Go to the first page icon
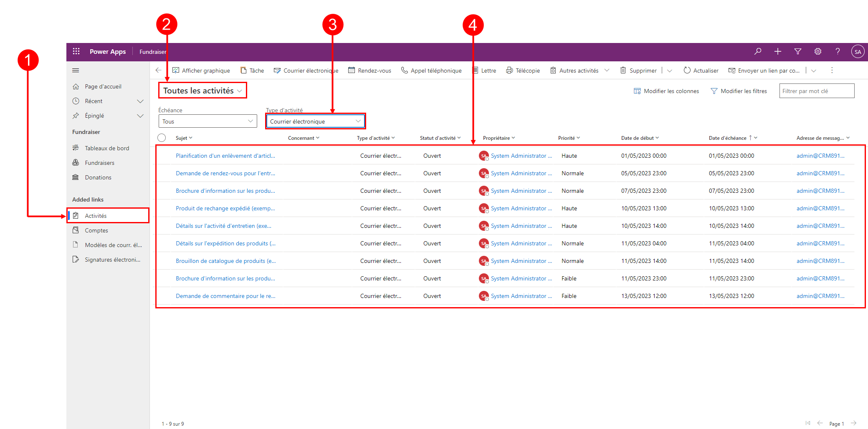This screenshot has width=868, height=429. [808, 423]
